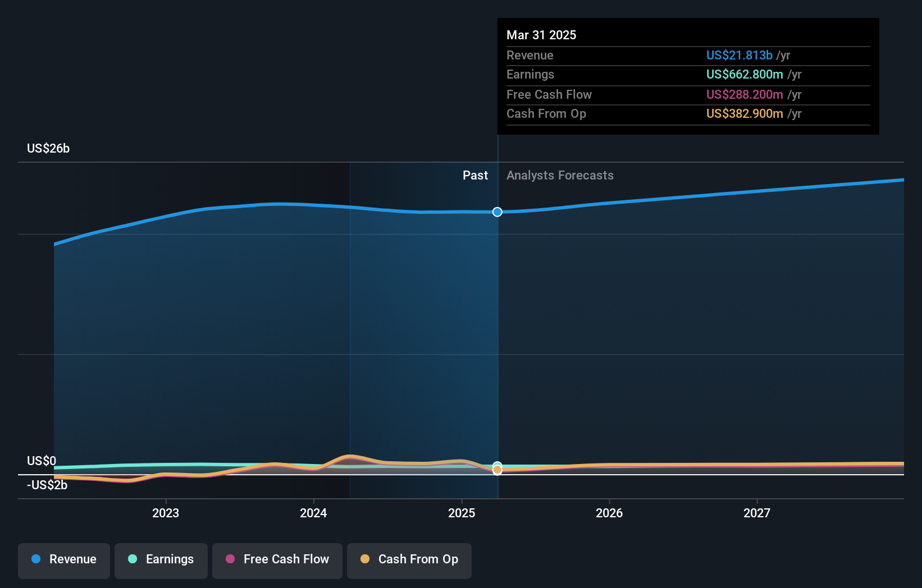This screenshot has height=588, width=922.
Task: Click the US$26b axis label
Action: [x=48, y=148]
